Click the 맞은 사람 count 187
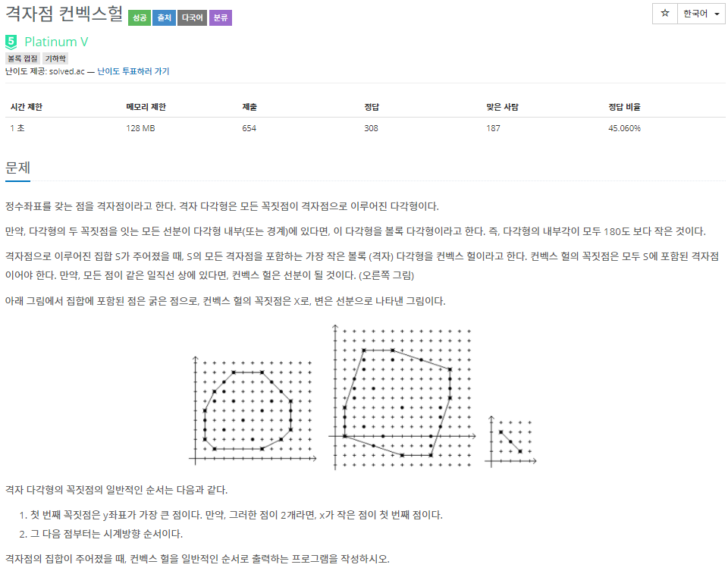The image size is (728, 571). coord(493,128)
